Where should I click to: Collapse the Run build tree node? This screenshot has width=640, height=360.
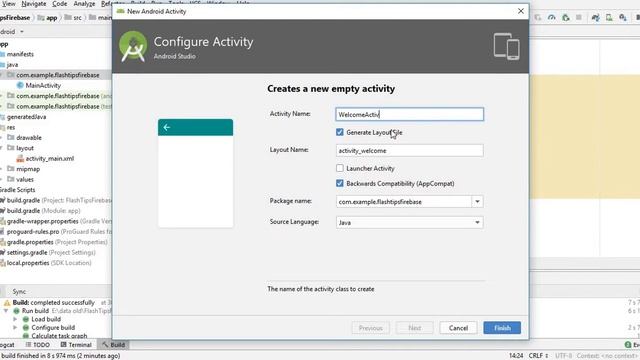click(x=6, y=311)
